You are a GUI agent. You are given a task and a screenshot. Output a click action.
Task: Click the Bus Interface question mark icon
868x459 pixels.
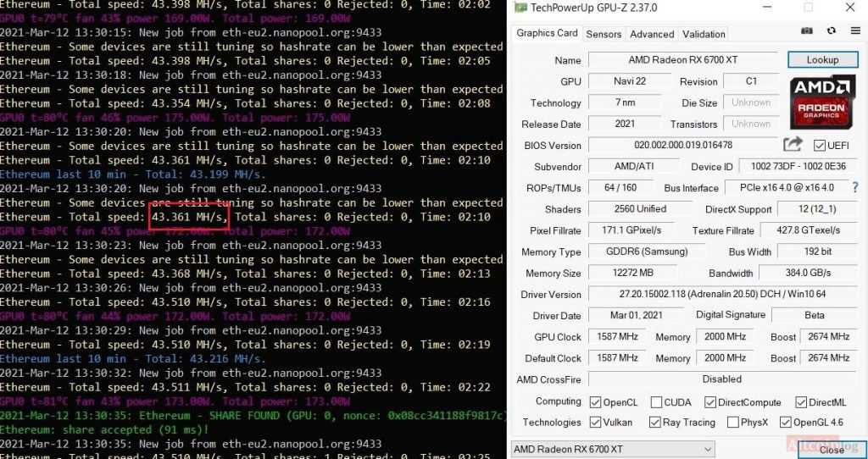[x=855, y=187]
